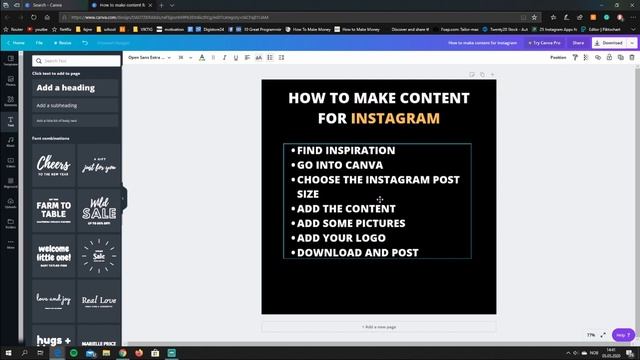The image size is (640, 360).
Task: Add a page using the plus icon above the canvas
Action: pos(493,75)
